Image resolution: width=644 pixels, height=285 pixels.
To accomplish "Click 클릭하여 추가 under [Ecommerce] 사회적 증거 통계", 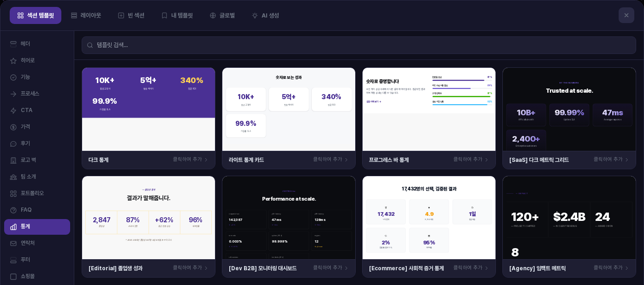I will pos(471,268).
